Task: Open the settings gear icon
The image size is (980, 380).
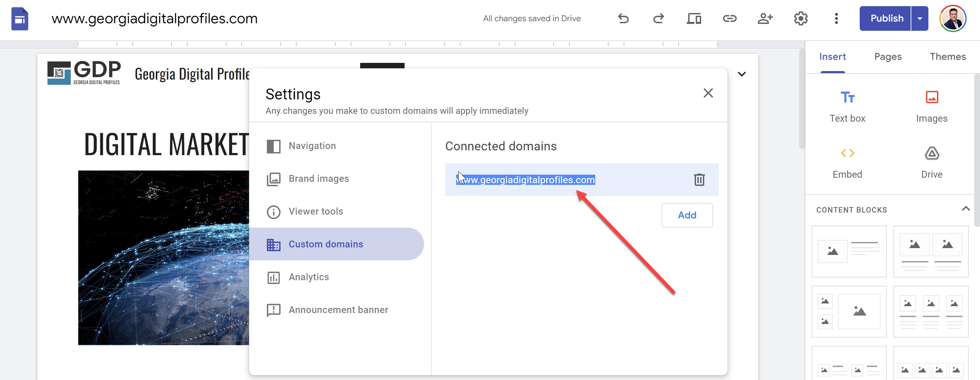Action: (800, 18)
